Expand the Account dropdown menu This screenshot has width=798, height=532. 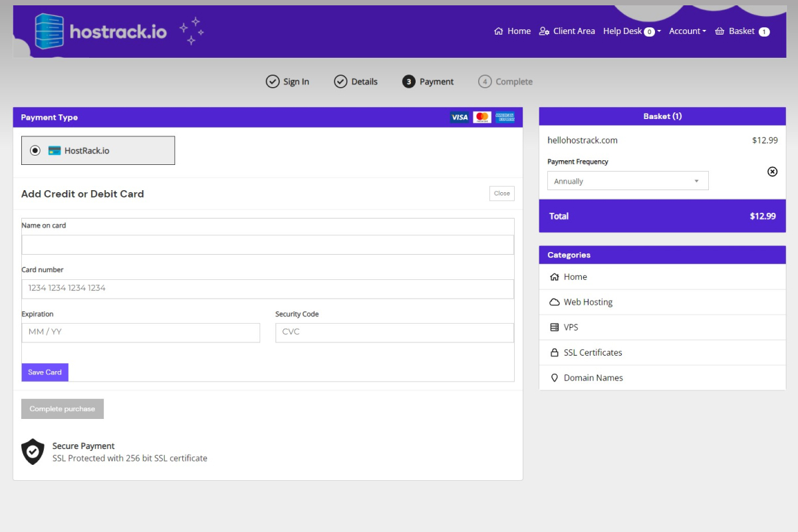[688, 31]
